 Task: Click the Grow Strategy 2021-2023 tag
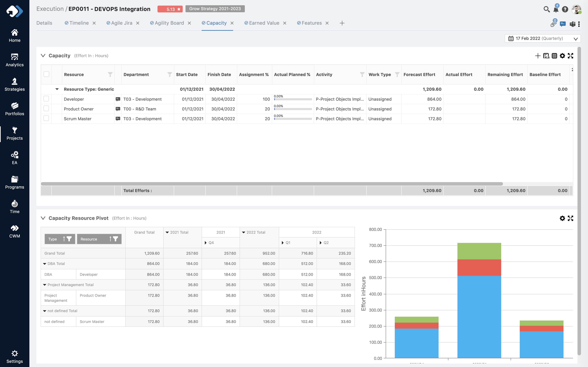215,9
